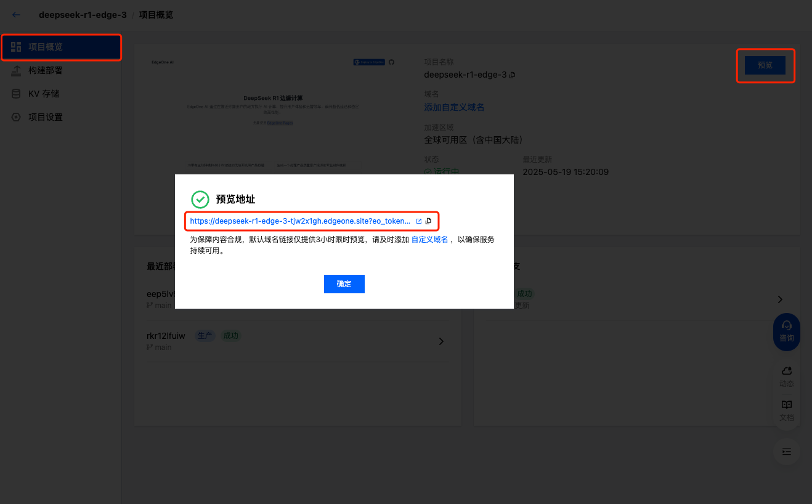This screenshot has height=504, width=812.
Task: Confirm the dialog with 确定
Action: pos(344,284)
